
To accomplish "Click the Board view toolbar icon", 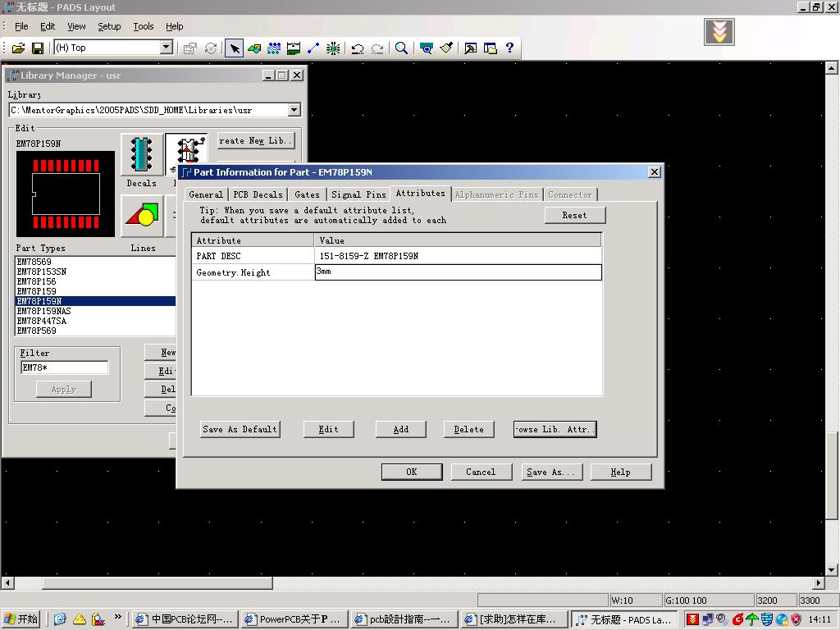I will pyautogui.click(x=427, y=48).
